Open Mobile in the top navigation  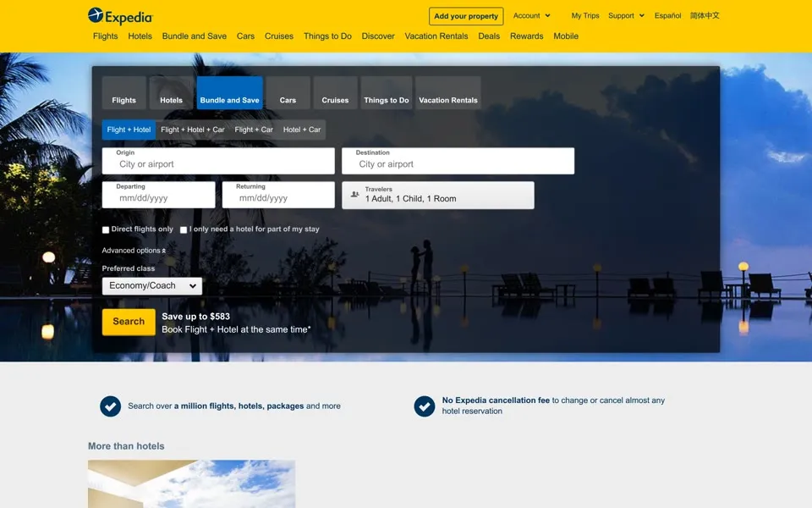pos(566,36)
